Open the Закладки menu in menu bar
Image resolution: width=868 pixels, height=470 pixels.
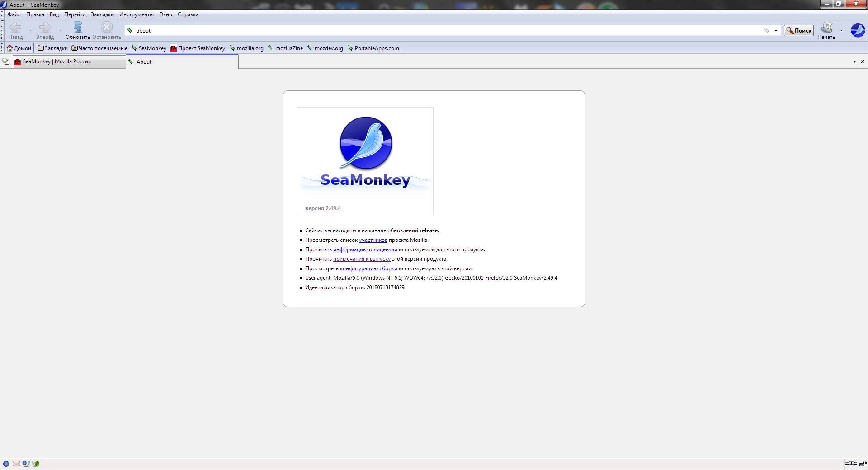tap(102, 14)
